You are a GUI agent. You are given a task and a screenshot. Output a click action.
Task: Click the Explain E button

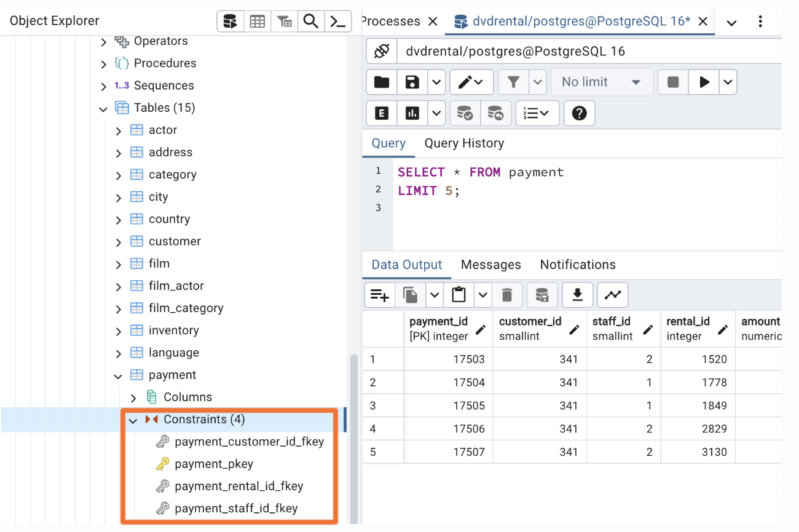(x=382, y=113)
